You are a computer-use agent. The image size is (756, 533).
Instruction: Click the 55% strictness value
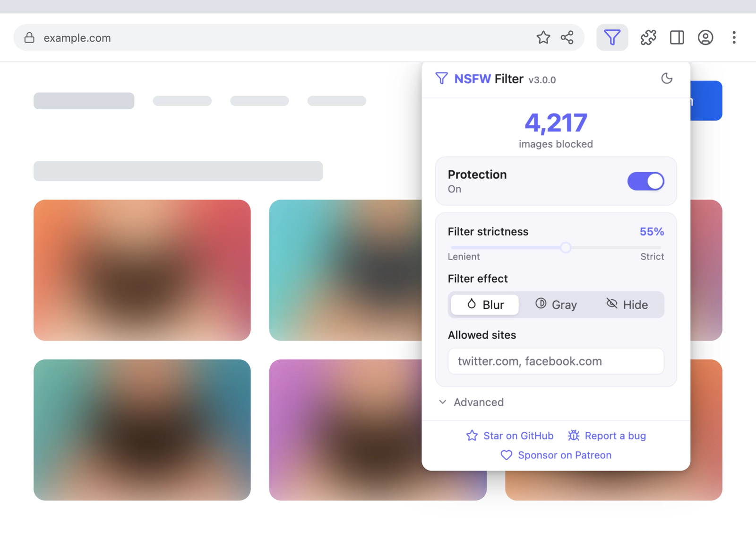tap(652, 232)
